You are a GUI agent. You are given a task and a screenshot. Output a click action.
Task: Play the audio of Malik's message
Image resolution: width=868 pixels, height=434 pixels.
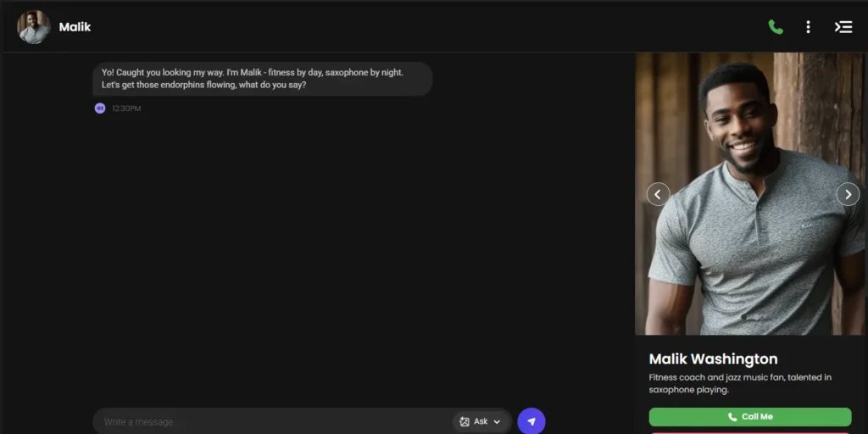click(x=100, y=108)
